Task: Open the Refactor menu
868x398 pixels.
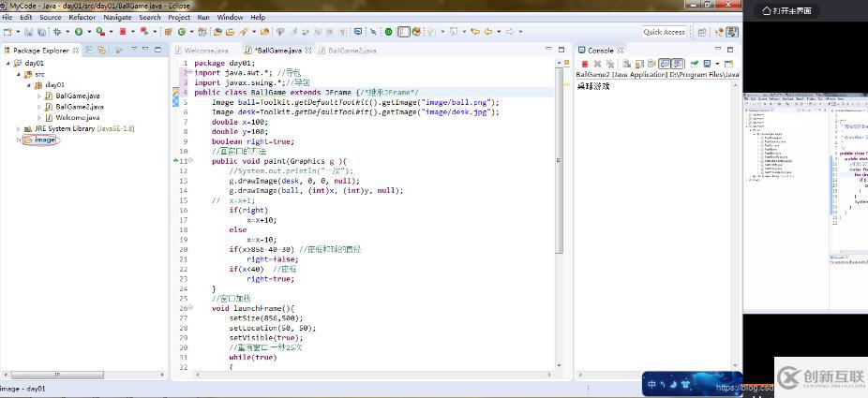Action: pyautogui.click(x=82, y=17)
